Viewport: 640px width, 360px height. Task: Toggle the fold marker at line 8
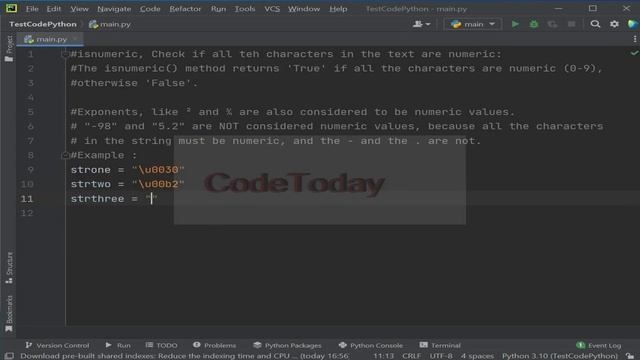point(64,155)
